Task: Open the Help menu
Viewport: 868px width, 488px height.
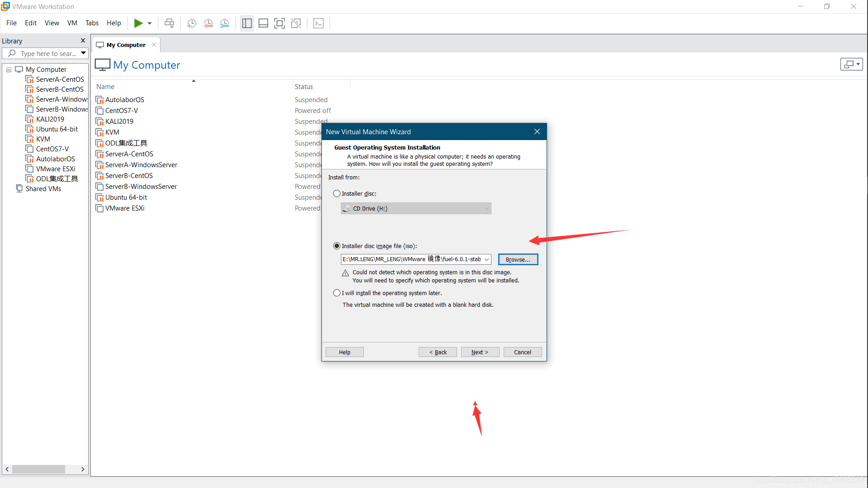Action: (x=114, y=23)
